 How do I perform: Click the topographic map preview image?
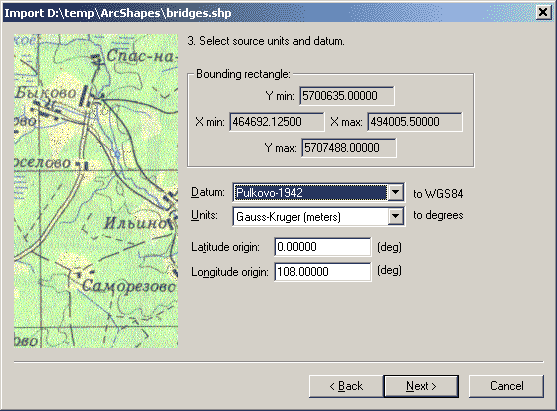coord(96,191)
